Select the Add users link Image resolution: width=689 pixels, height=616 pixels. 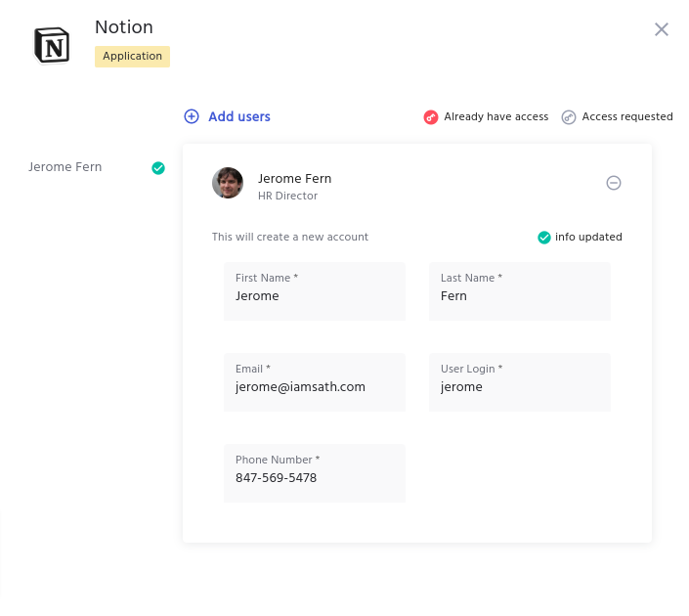tap(239, 116)
